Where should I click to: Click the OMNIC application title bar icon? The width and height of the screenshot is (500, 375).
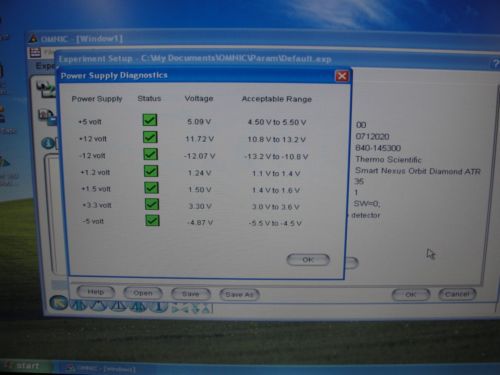33,38
